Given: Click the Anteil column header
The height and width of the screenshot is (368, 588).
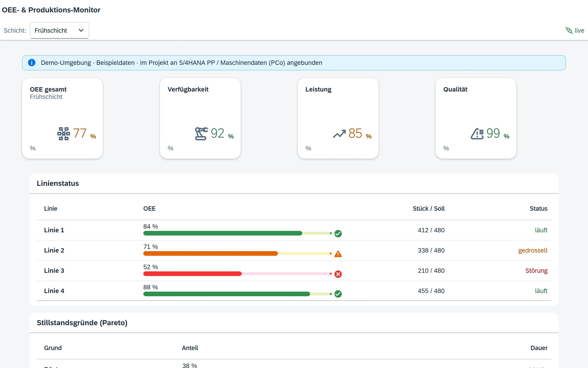Looking at the screenshot, I should [190, 348].
